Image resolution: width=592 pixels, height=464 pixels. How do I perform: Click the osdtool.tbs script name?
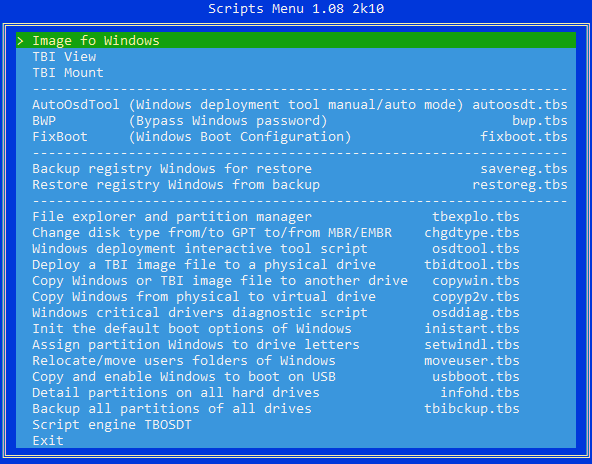[x=476, y=249]
